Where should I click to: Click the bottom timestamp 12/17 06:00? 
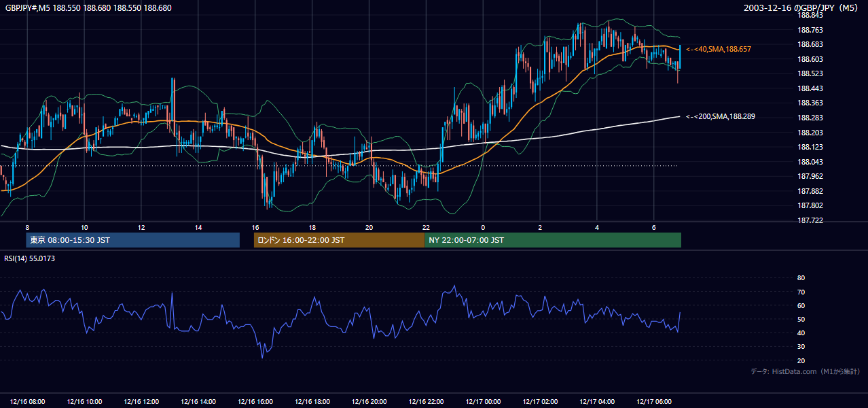point(653,401)
